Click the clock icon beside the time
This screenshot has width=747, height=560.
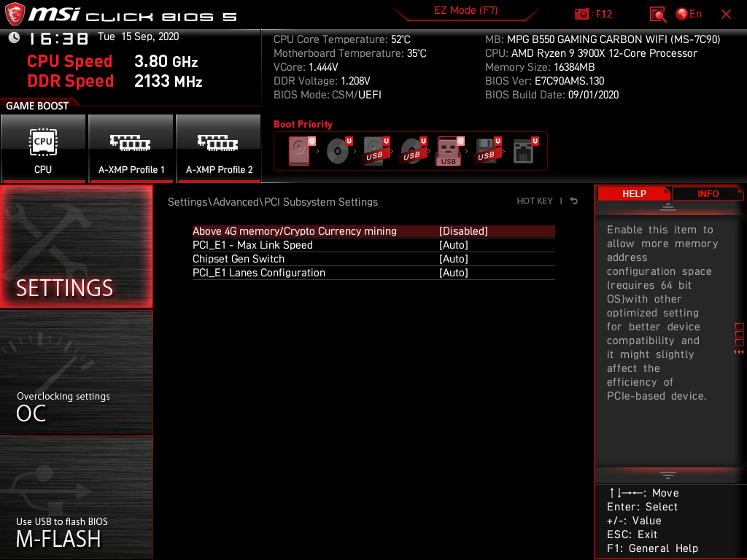pos(15,37)
